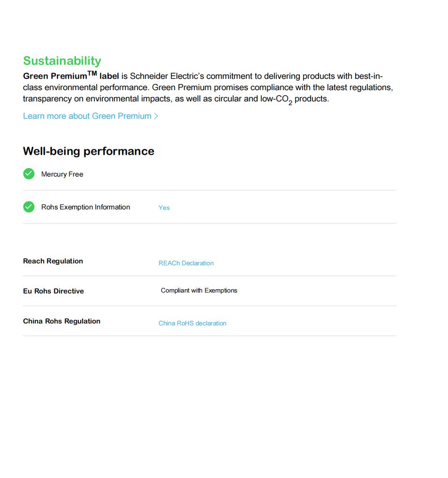
Task: Click the TM superscript after Green Premium
Action: (92, 73)
